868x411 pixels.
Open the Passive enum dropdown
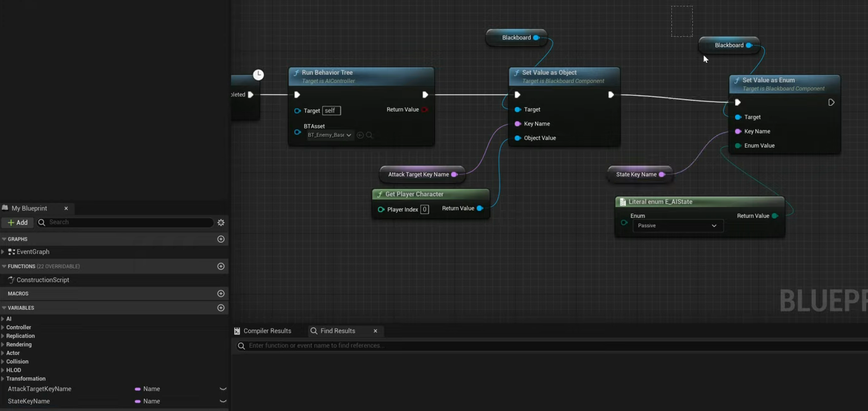click(x=677, y=225)
